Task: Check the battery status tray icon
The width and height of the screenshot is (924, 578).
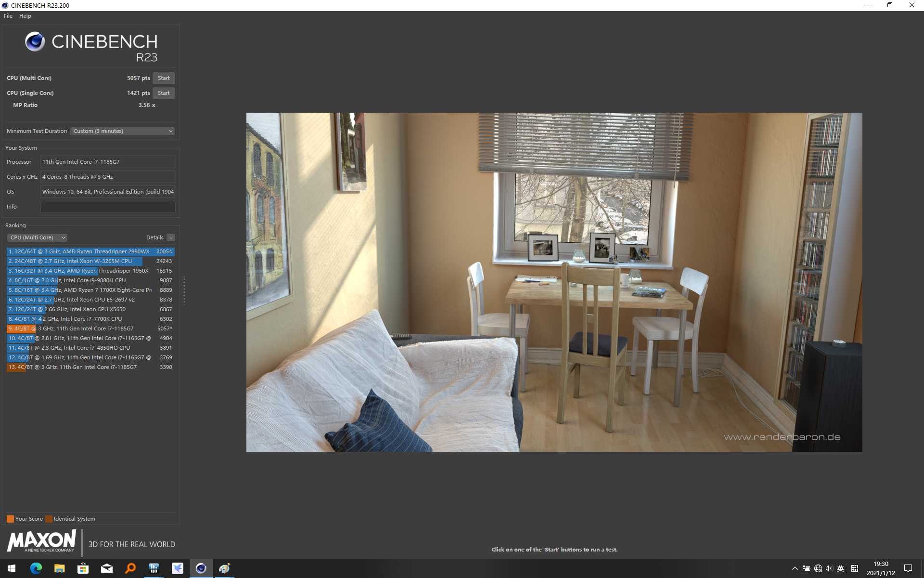Action: 806,568
